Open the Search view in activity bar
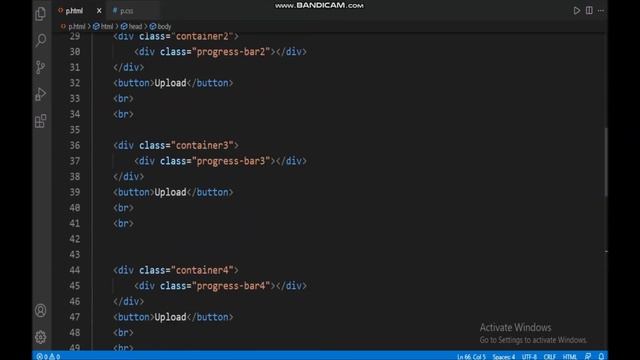Image resolution: width=640 pixels, height=360 pixels. (40, 40)
